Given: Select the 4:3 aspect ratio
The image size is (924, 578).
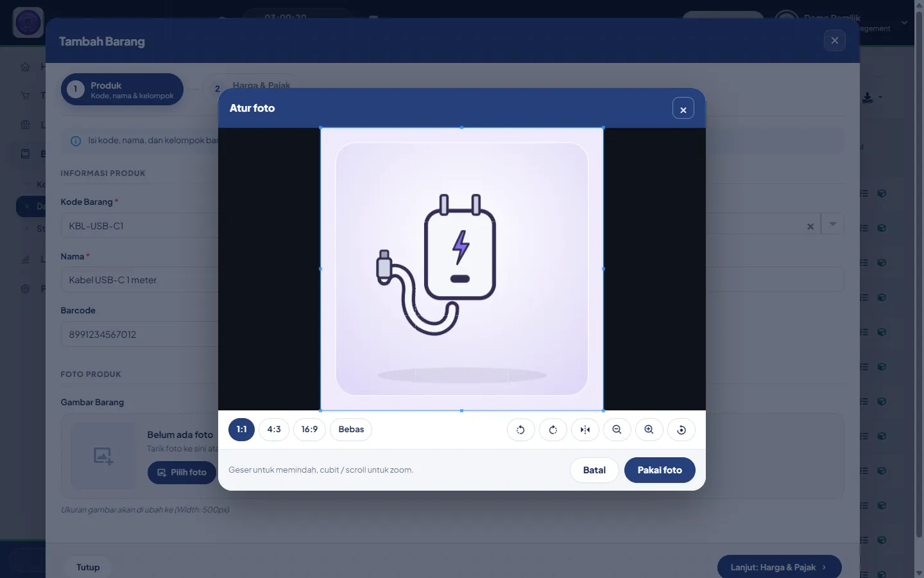Looking at the screenshot, I should [274, 430].
